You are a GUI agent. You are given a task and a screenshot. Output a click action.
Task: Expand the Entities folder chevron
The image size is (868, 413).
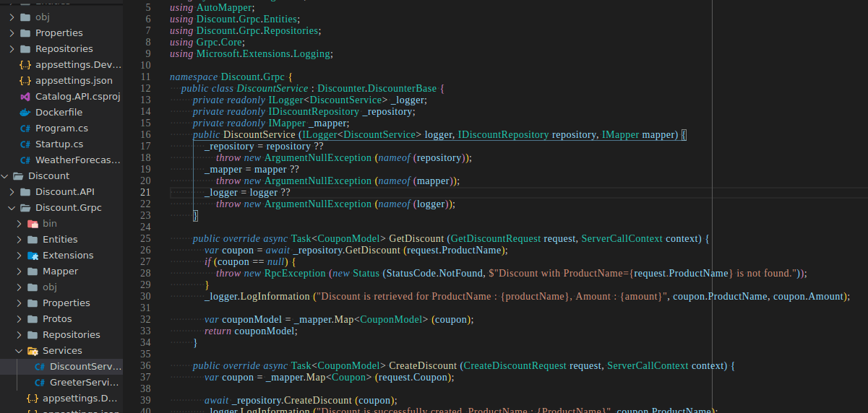click(20, 239)
